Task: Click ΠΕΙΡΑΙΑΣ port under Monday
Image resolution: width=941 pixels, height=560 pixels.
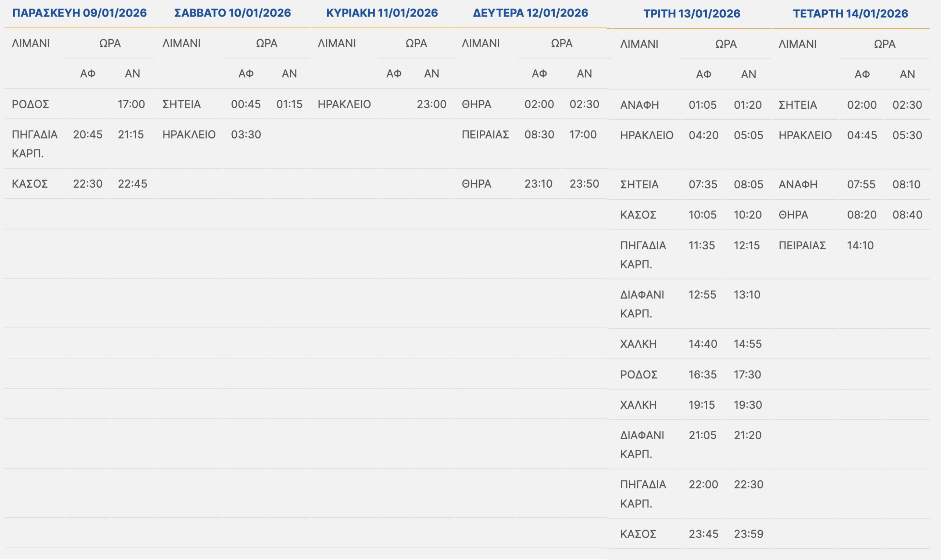Action: point(485,135)
